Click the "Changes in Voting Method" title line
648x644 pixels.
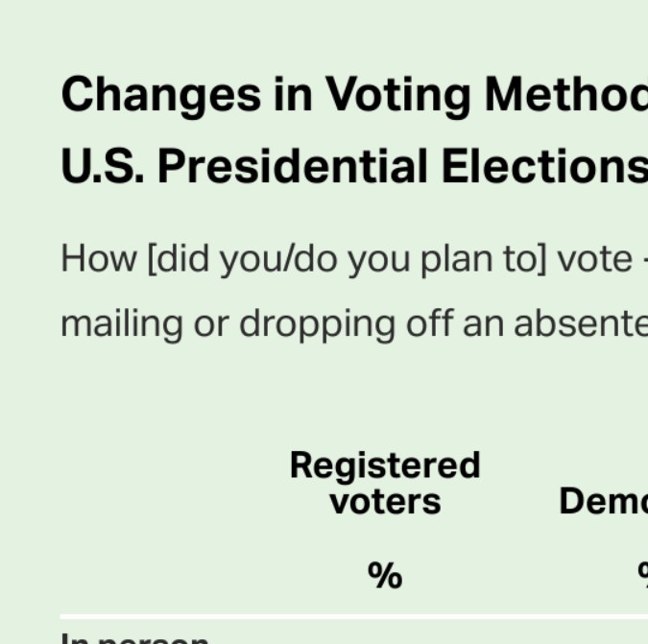tap(353, 95)
